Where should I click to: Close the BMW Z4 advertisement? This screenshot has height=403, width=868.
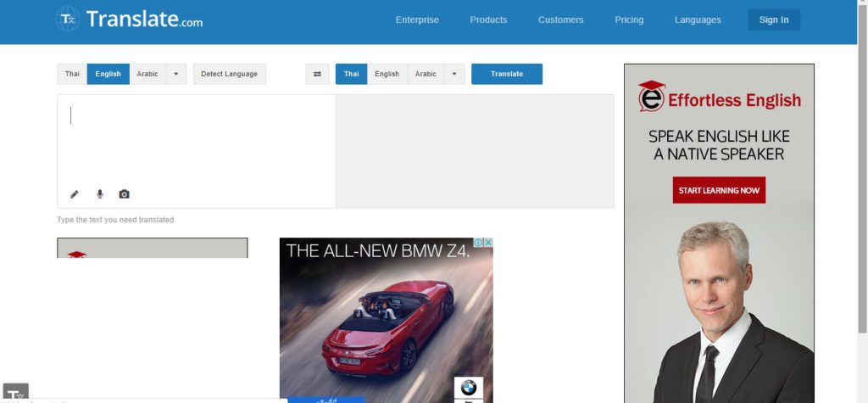[488, 243]
